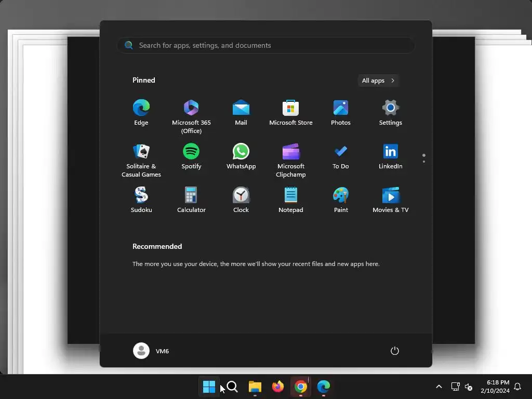Click the All apps button
This screenshot has height=399, width=532.
click(x=378, y=81)
